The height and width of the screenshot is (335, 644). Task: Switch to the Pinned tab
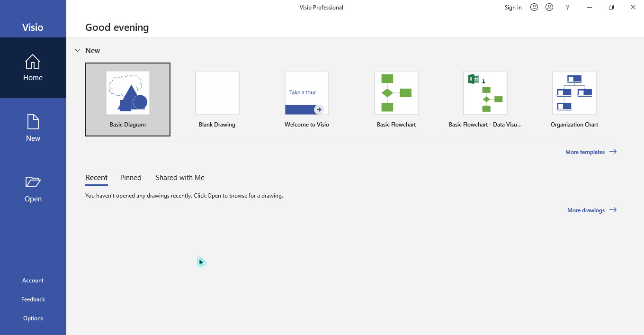pos(131,178)
